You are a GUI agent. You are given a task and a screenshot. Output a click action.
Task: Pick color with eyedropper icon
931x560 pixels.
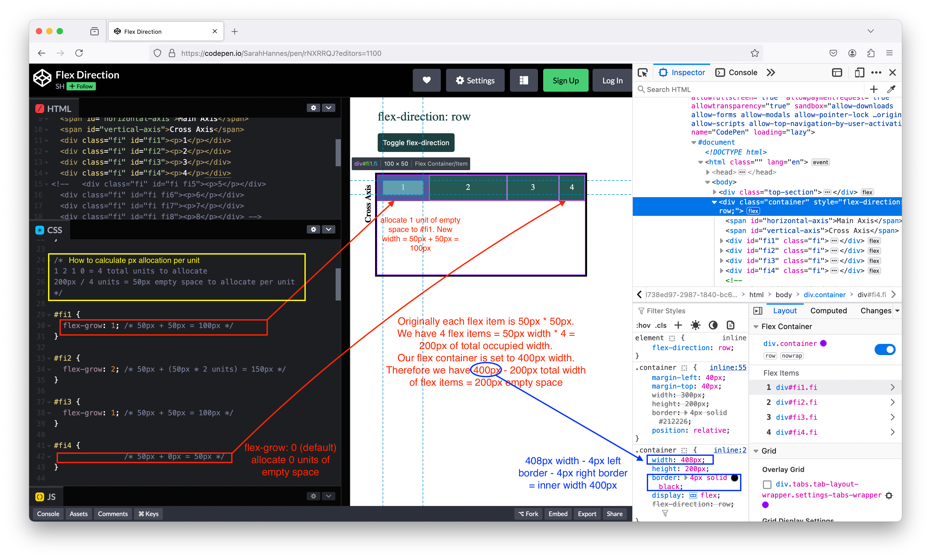coord(891,89)
